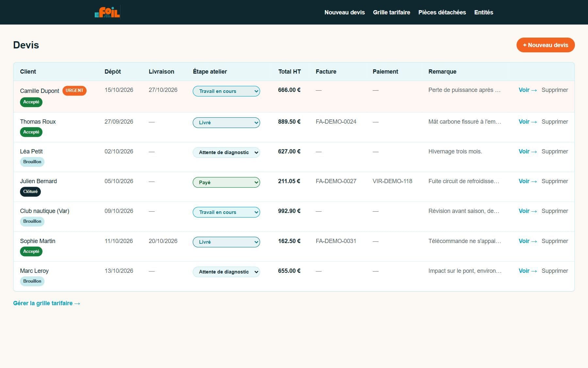588x368 pixels.
Task: View Sophie Martin's quote
Action: pos(528,241)
